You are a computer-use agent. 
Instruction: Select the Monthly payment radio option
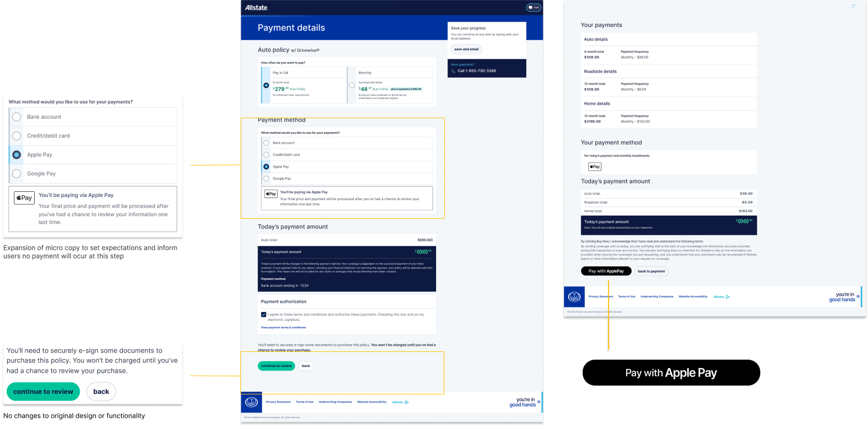[x=352, y=86]
